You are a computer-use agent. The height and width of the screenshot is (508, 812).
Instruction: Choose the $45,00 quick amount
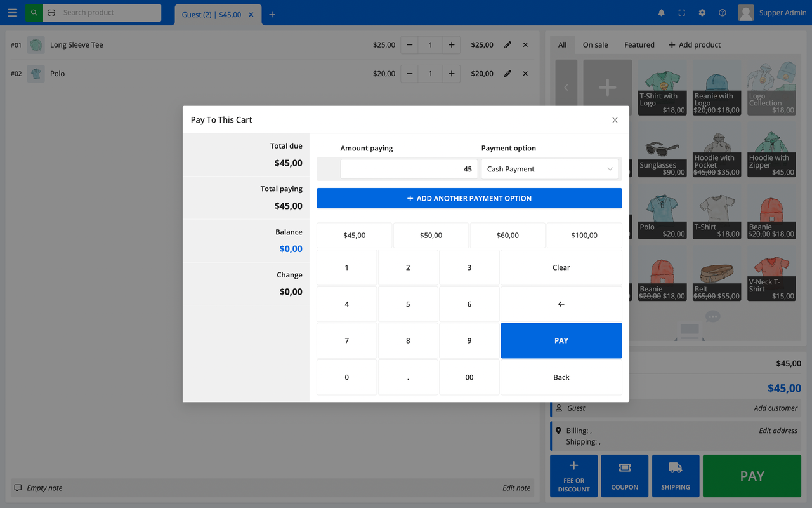[x=354, y=236]
